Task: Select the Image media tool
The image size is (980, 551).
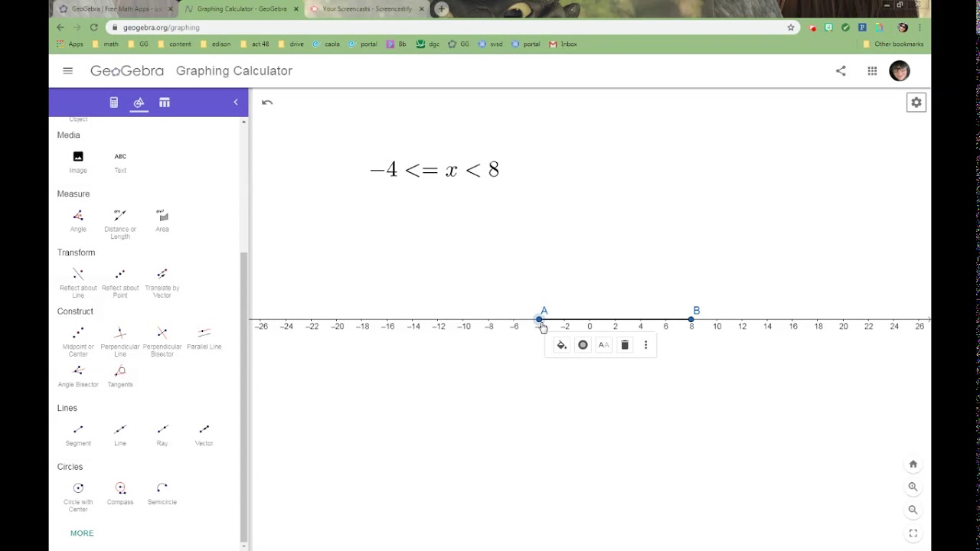Action: 78,161
